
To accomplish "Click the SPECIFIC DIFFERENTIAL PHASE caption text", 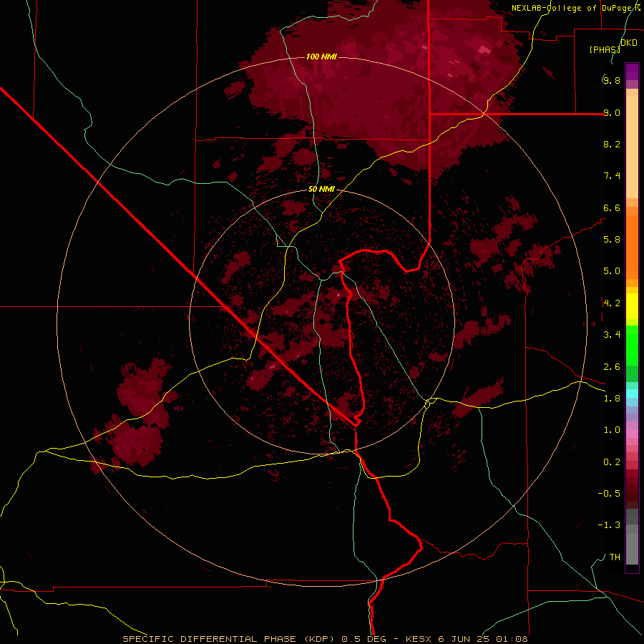I will pos(209,639).
